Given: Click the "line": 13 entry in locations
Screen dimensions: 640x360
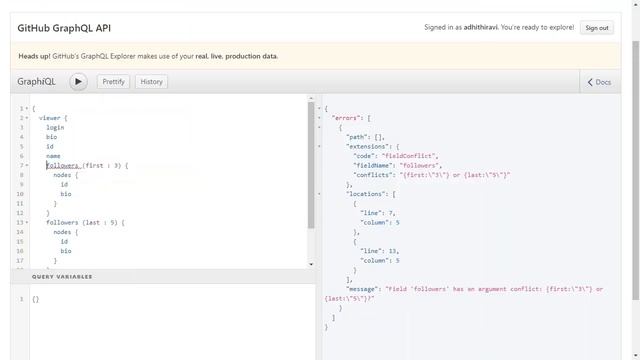Looking at the screenshot, I should [379, 251].
